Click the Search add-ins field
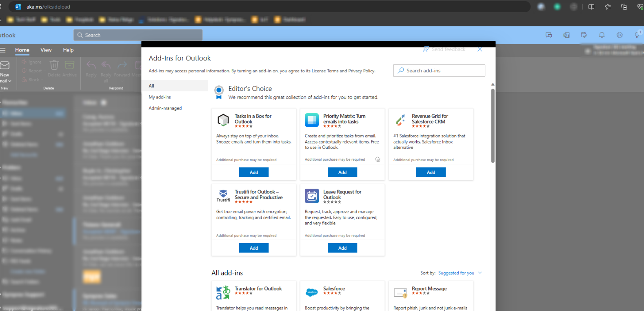This screenshot has height=311, width=644. (x=439, y=71)
